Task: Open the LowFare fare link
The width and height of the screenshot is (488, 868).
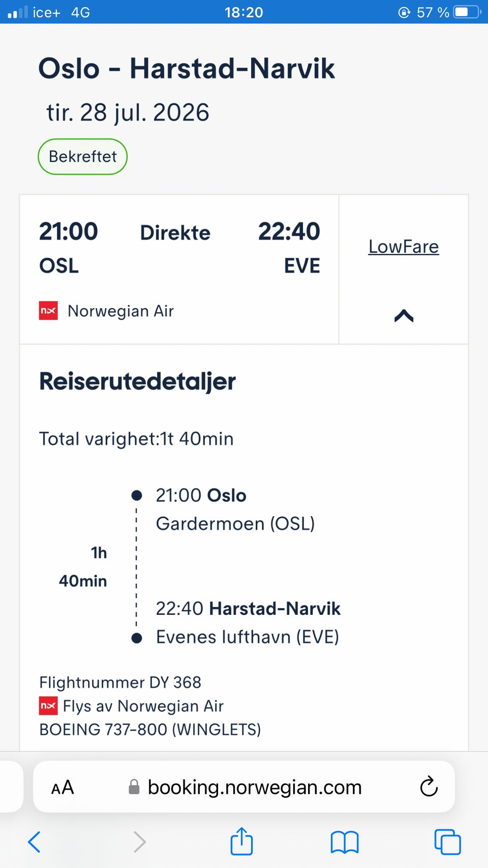Action: (x=404, y=247)
